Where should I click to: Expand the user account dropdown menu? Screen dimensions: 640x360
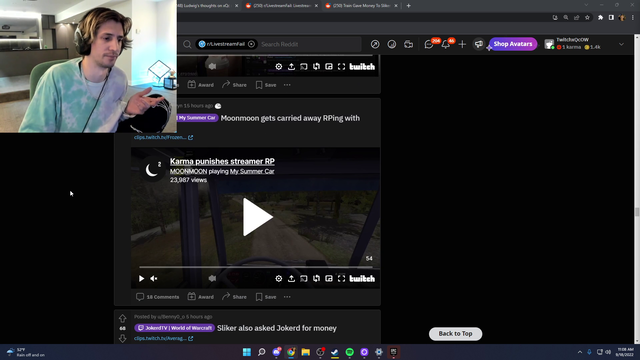[621, 44]
